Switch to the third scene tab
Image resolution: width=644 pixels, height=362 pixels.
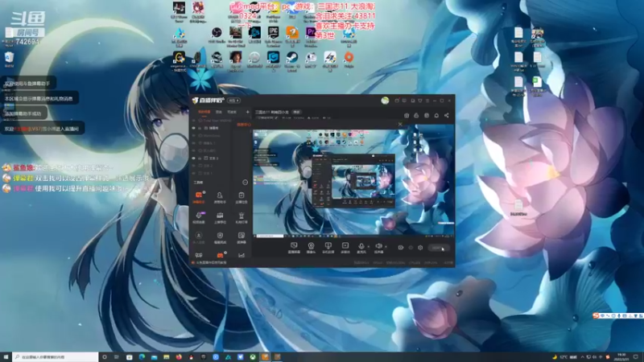point(232,112)
